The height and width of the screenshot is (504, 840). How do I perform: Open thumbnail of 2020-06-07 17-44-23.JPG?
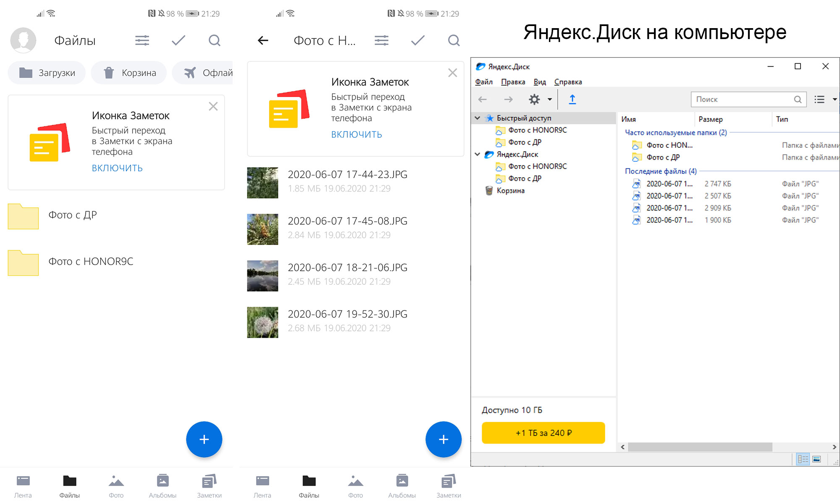[x=262, y=183]
